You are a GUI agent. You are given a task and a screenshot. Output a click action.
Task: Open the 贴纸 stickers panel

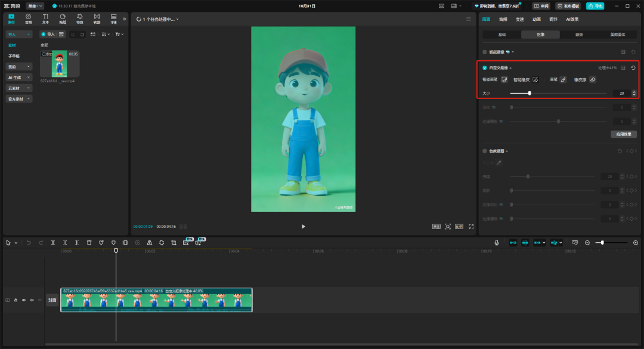[63, 18]
